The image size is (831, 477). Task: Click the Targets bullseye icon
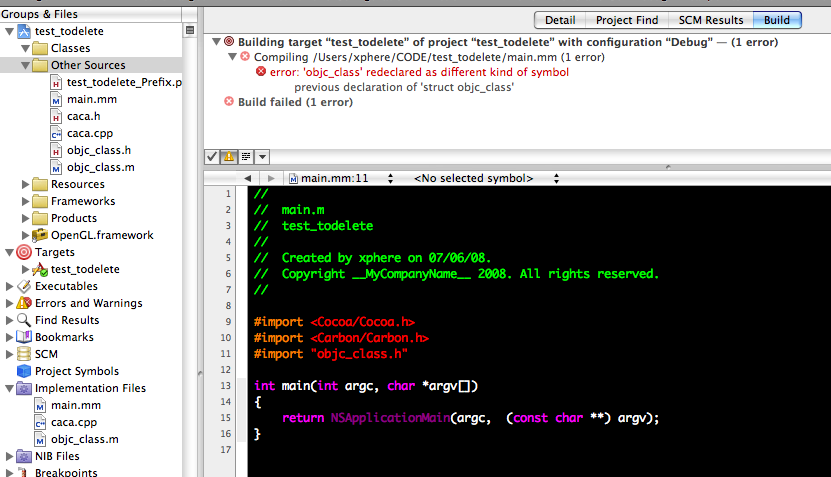click(24, 252)
